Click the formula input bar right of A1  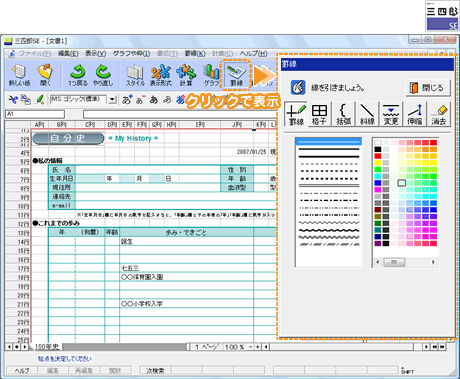[x=180, y=114]
